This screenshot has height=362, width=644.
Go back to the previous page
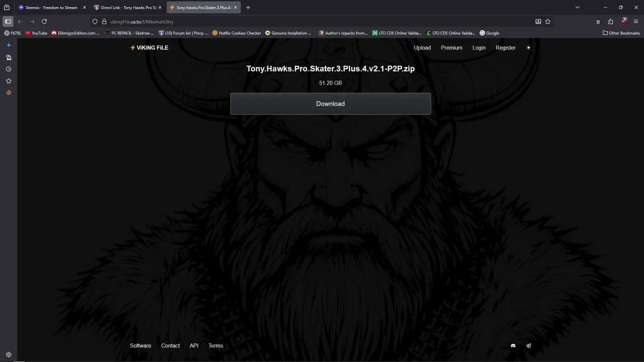pos(20,22)
